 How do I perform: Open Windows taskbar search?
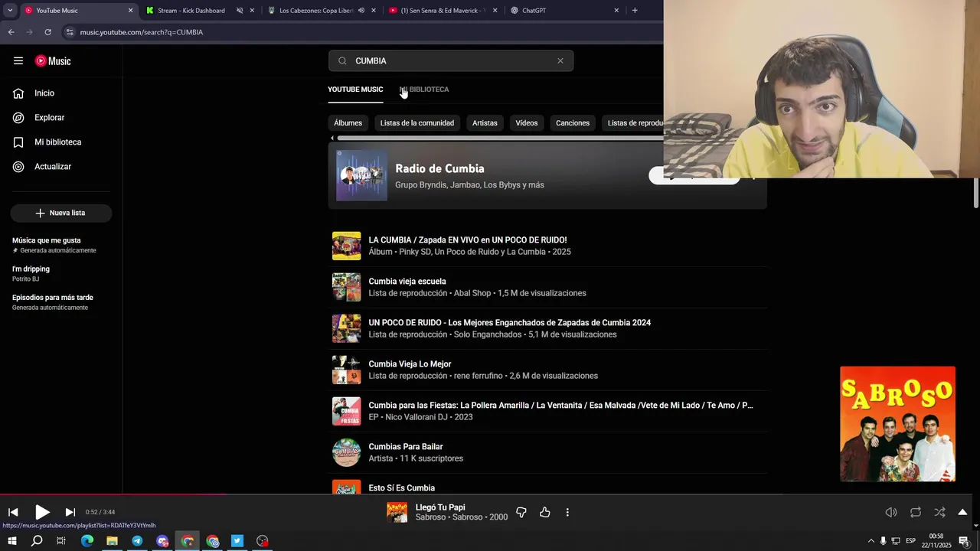37,541
